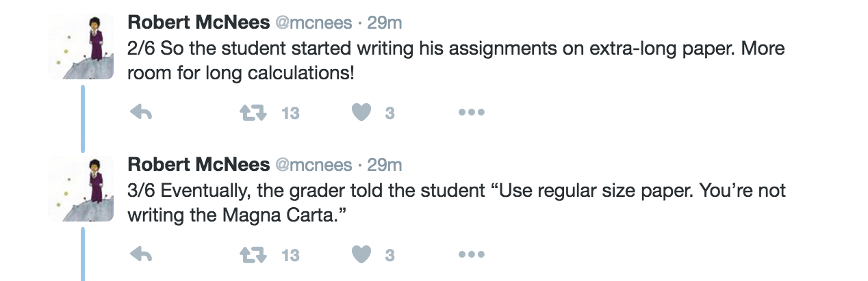
Task: Click the @mcnees handle on the 2/6 tweet
Action: tap(314, 23)
